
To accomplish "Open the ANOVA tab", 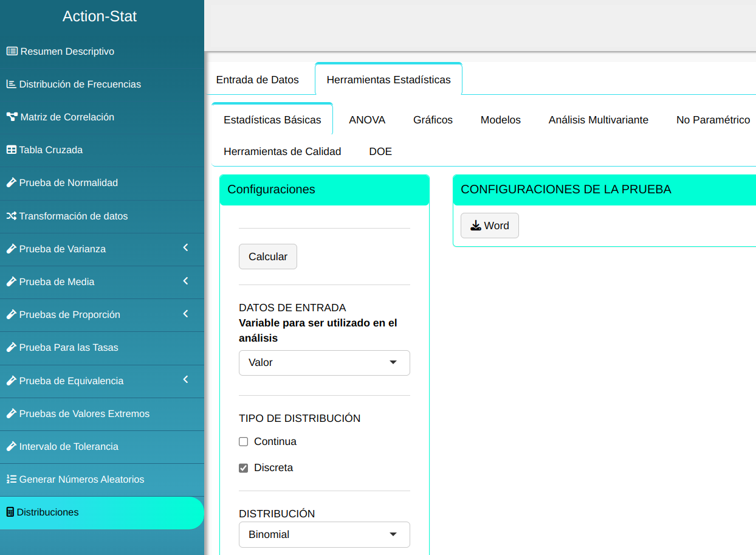I will point(367,120).
